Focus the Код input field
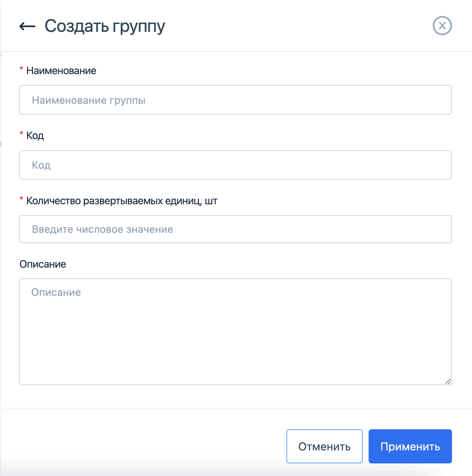This screenshot has height=476, width=472. pos(235,165)
